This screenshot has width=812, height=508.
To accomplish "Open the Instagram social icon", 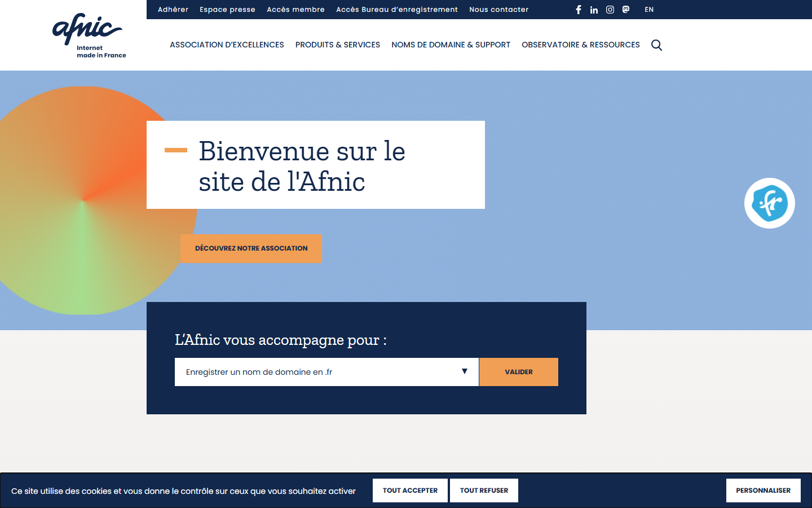I will pyautogui.click(x=610, y=10).
